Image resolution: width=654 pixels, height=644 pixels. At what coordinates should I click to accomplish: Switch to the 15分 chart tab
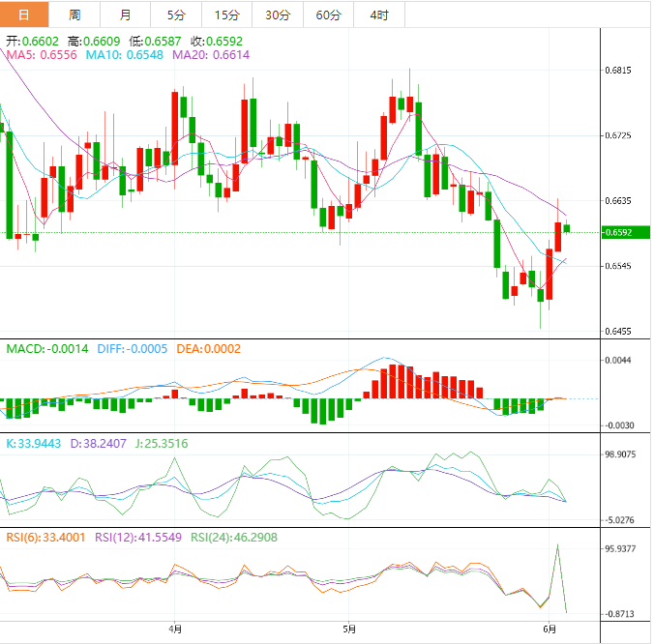(226, 15)
